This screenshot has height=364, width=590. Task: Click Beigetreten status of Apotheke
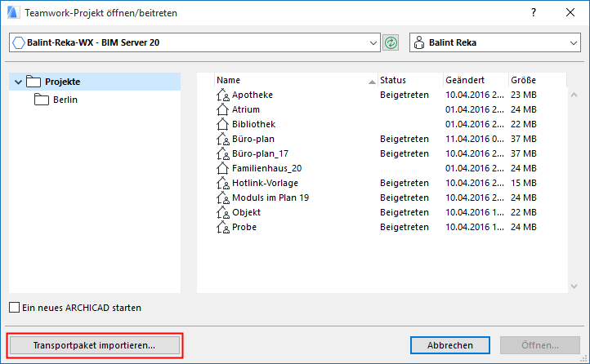pyautogui.click(x=405, y=95)
